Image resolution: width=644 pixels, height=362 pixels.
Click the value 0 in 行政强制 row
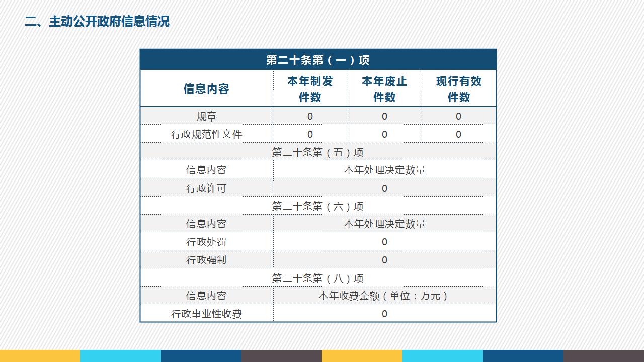[x=384, y=260]
